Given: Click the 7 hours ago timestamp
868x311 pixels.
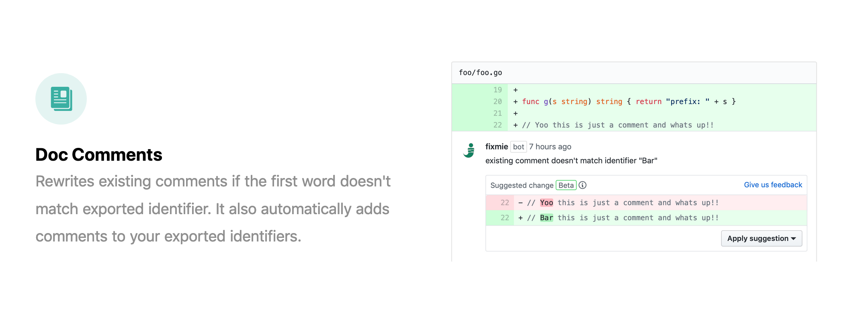Looking at the screenshot, I should pyautogui.click(x=550, y=147).
